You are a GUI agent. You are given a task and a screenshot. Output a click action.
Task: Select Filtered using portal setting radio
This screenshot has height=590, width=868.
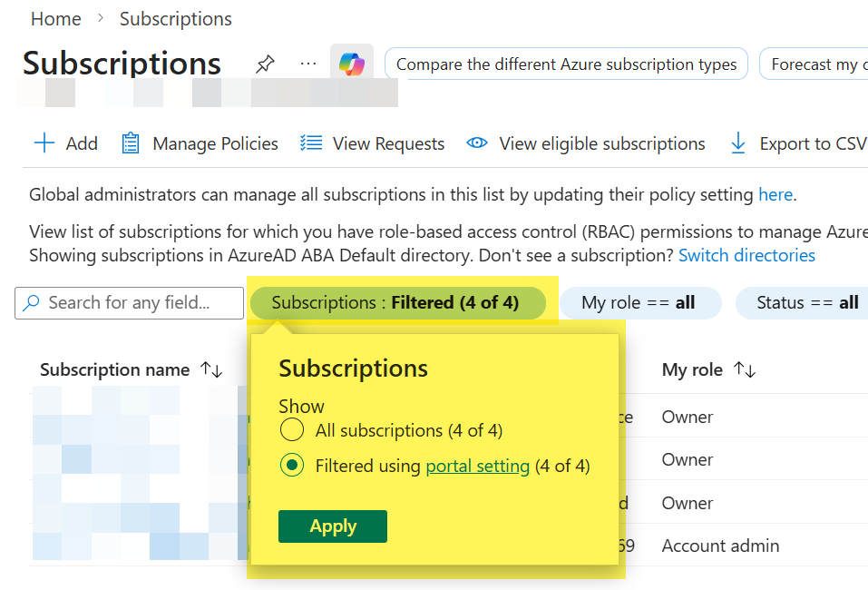point(292,466)
